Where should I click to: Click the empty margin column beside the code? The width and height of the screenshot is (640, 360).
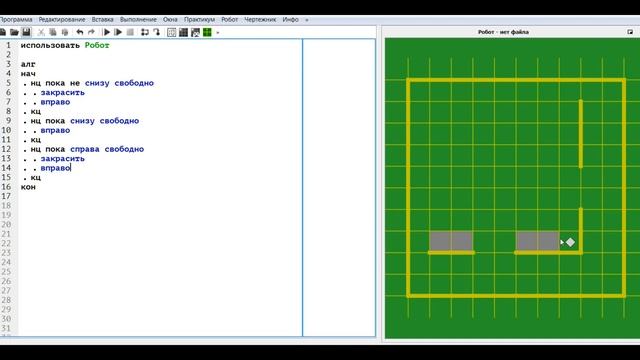coord(339,188)
